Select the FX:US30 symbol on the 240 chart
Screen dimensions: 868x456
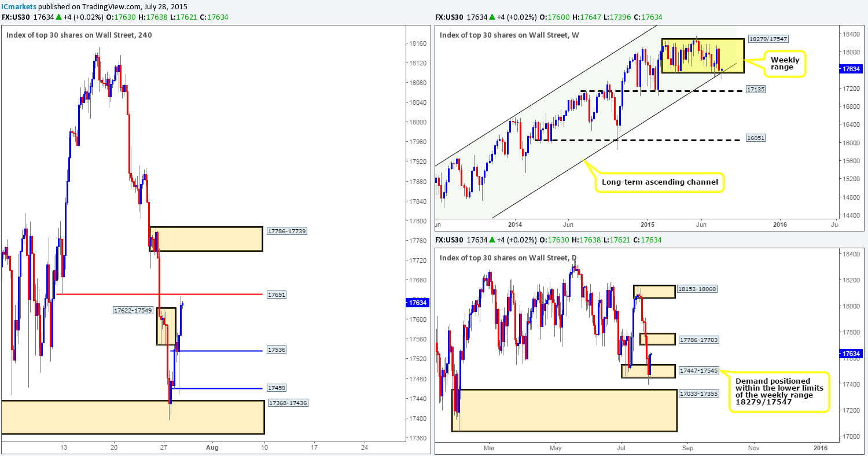[16, 17]
